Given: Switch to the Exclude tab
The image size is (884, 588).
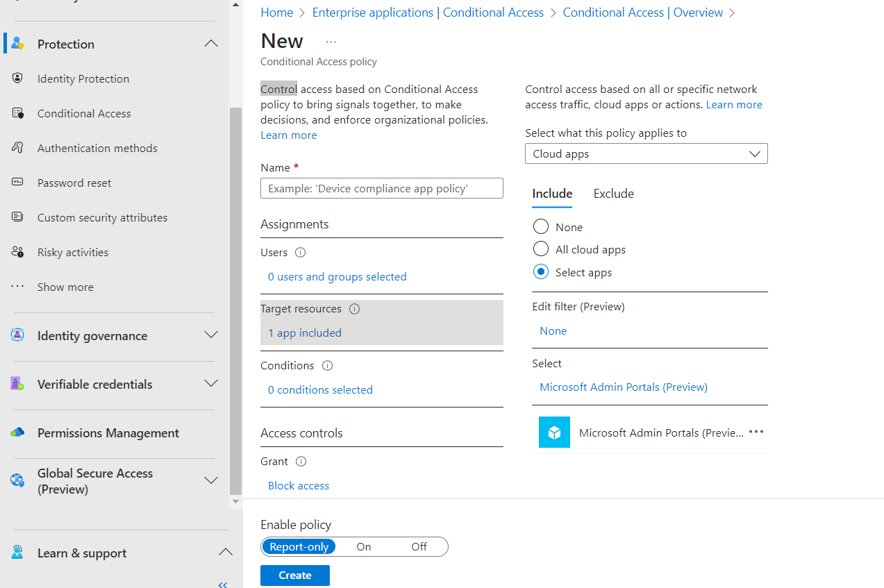Looking at the screenshot, I should tap(613, 193).
